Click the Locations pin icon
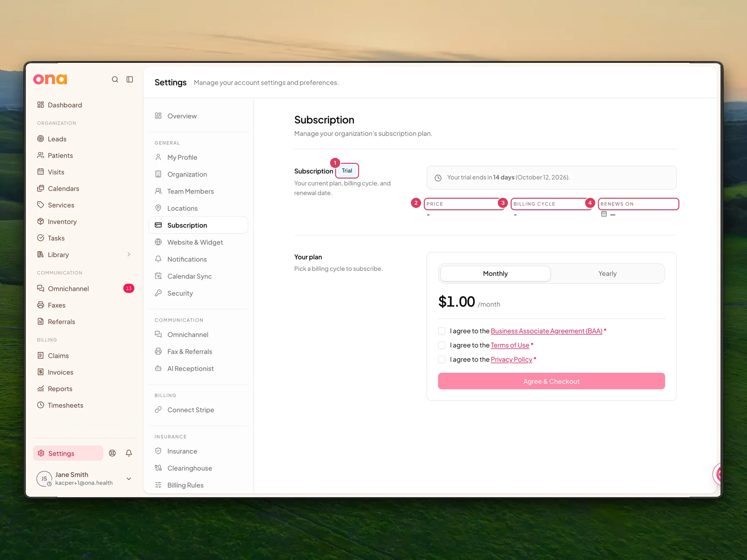Viewport: 747px width, 560px height. (x=158, y=208)
